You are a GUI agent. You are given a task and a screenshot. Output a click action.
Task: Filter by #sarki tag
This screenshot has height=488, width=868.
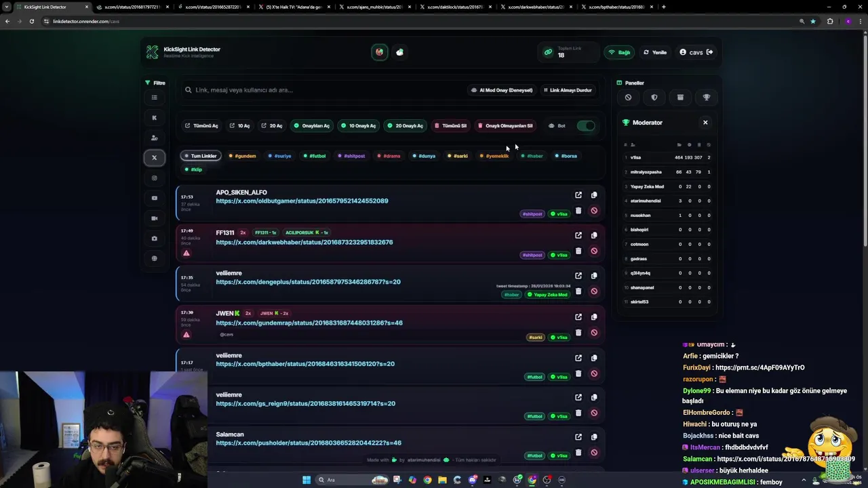coord(458,156)
